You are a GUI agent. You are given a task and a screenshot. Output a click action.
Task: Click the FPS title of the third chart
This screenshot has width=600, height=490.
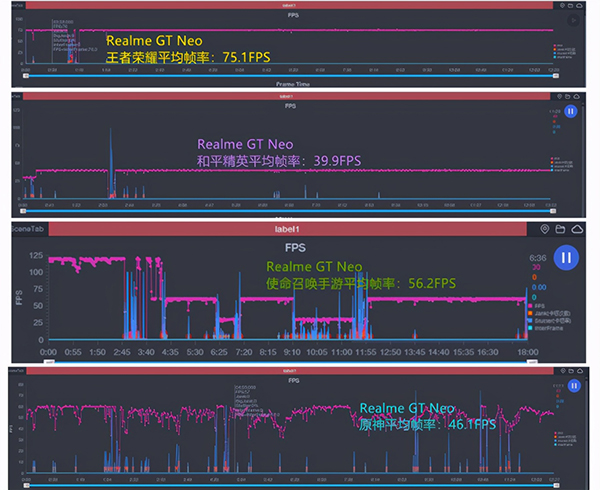coord(294,245)
